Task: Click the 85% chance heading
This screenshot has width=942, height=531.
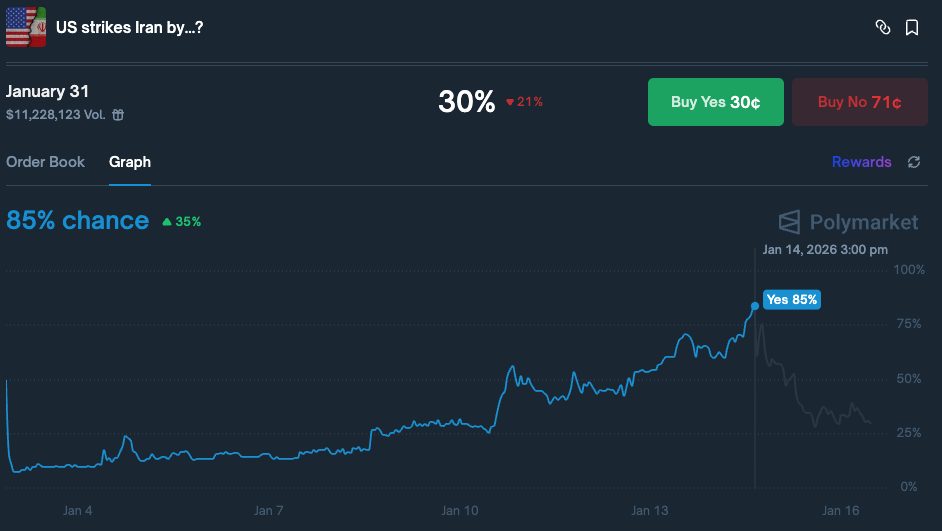Action: [78, 221]
